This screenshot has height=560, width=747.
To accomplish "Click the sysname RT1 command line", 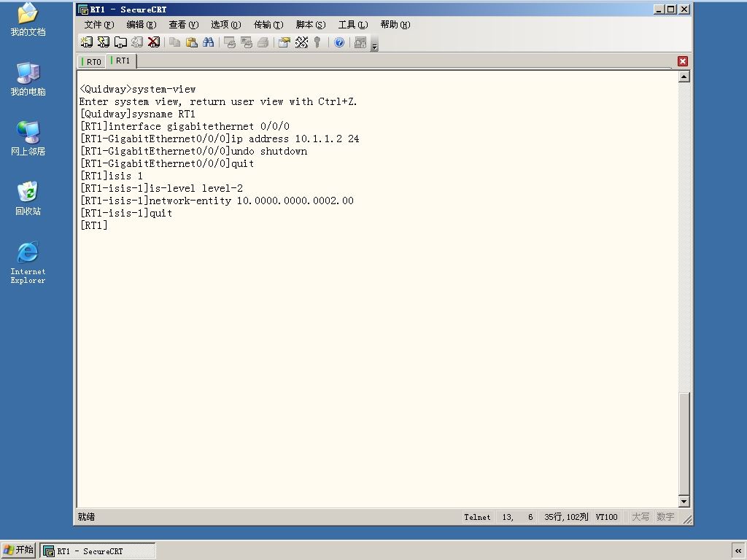I will point(138,114).
